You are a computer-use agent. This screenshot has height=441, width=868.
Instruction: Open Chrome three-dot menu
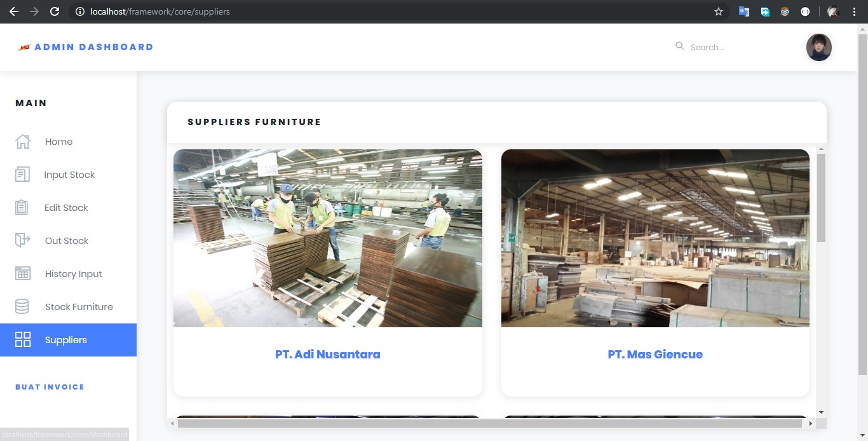click(x=854, y=11)
